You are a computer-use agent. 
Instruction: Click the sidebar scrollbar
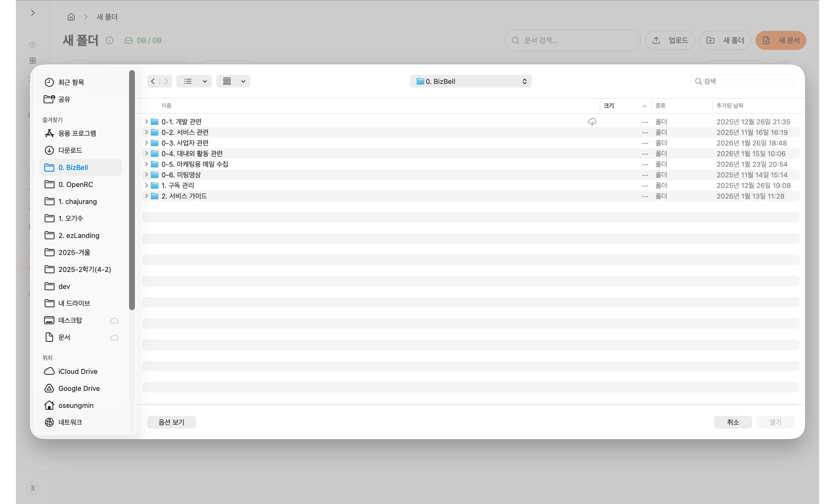(x=132, y=190)
